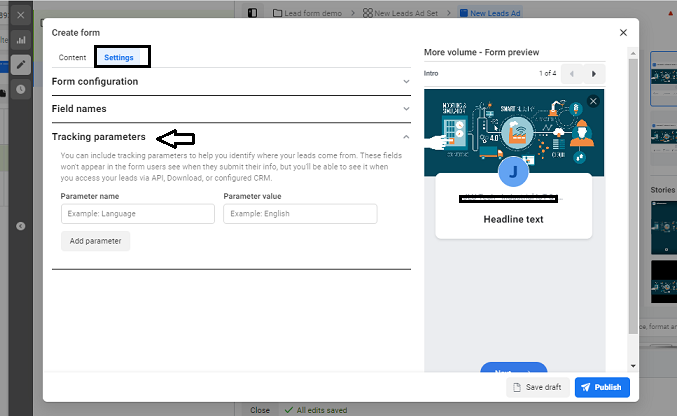This screenshot has width=677, height=416.
Task: Click the Parameter name input field
Action: [x=137, y=214]
